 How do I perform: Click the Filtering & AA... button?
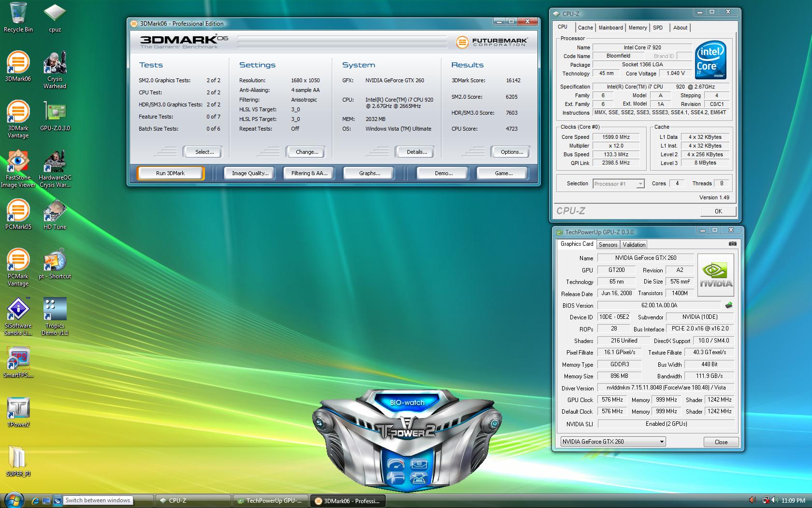(309, 173)
